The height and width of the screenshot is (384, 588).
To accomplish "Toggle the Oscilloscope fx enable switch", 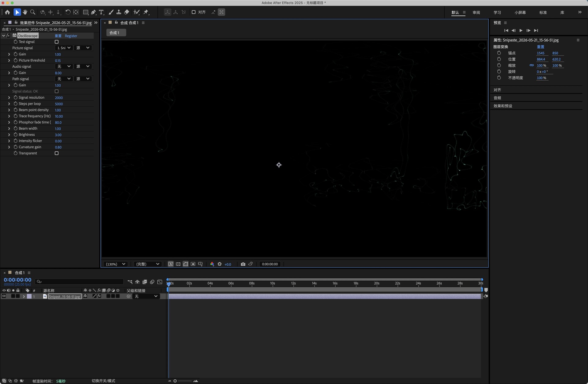I will pos(8,36).
